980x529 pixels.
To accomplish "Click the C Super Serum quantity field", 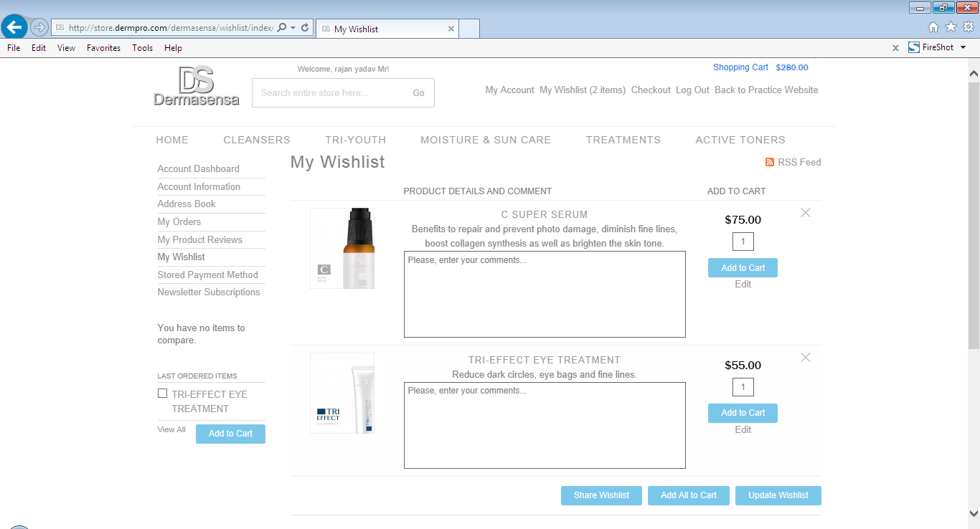I will [743, 242].
